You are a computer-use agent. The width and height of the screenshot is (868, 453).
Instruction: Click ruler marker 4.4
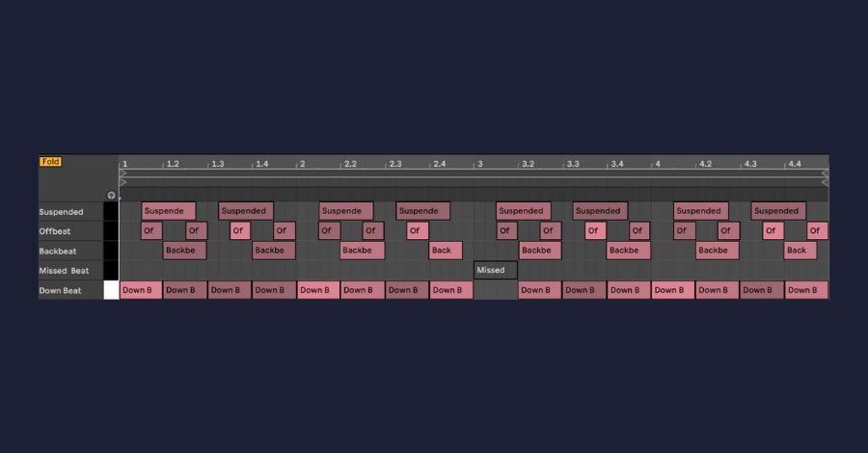click(795, 164)
